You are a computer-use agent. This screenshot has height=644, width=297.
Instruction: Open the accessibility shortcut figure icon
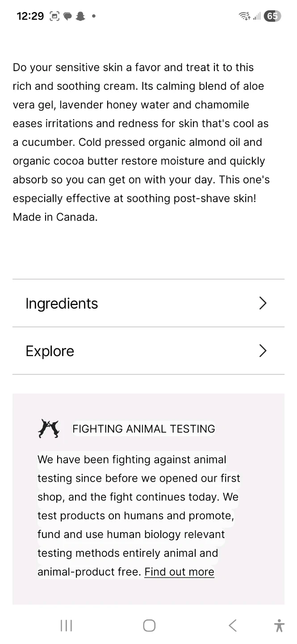coord(279,625)
